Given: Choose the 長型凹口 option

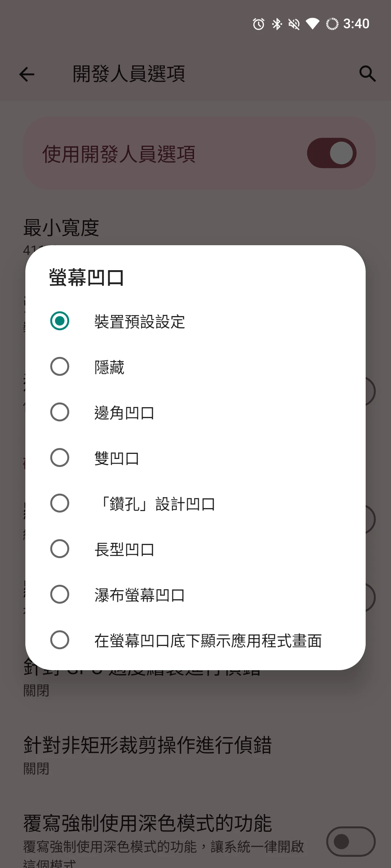Looking at the screenshot, I should click(60, 549).
